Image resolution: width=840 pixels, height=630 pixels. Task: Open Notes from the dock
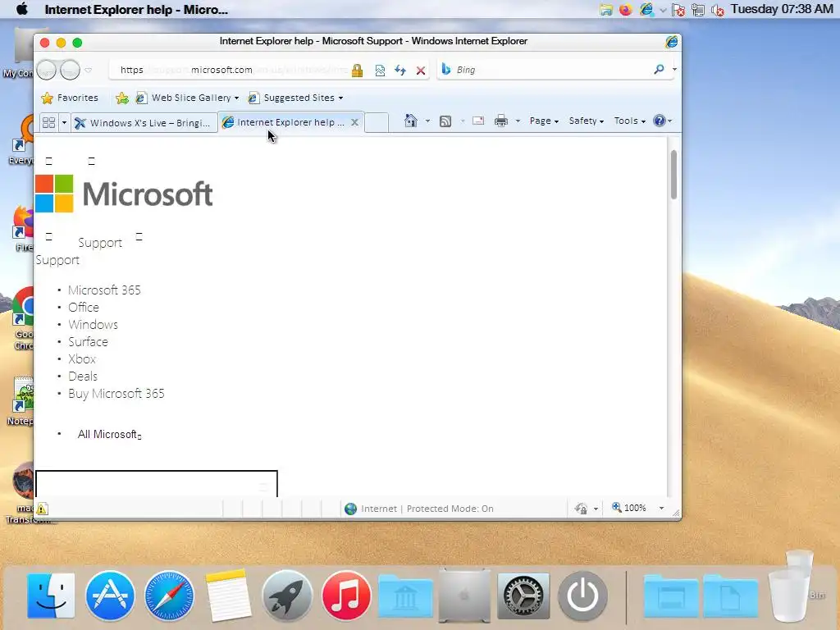click(228, 596)
